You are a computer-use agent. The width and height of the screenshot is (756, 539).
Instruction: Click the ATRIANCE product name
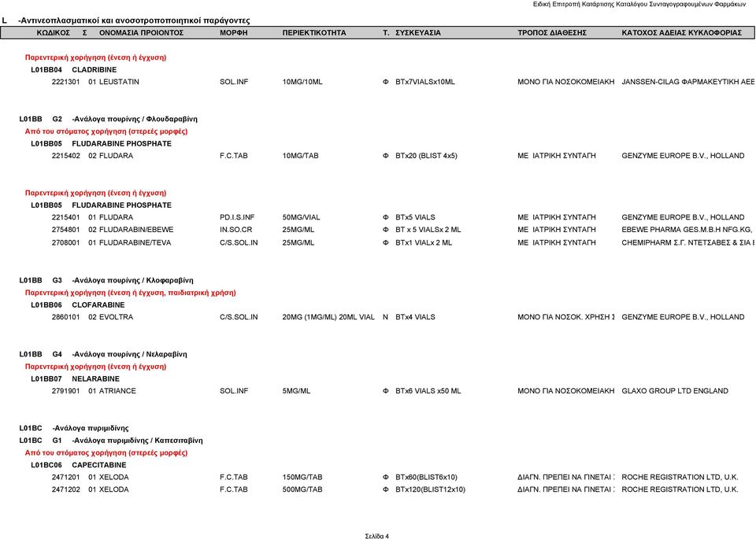click(x=117, y=390)
